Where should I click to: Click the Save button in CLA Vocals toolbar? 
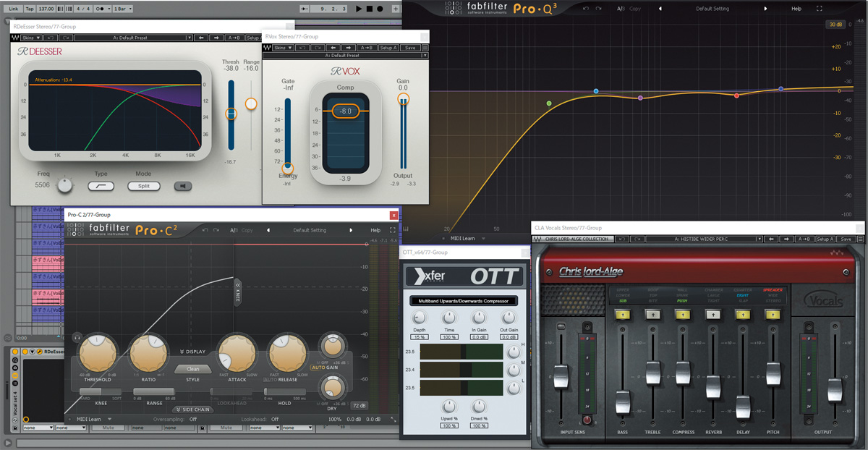click(846, 239)
